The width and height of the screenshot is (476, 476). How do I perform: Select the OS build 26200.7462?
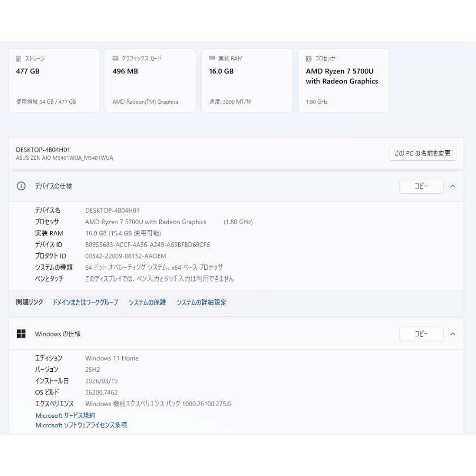(102, 392)
